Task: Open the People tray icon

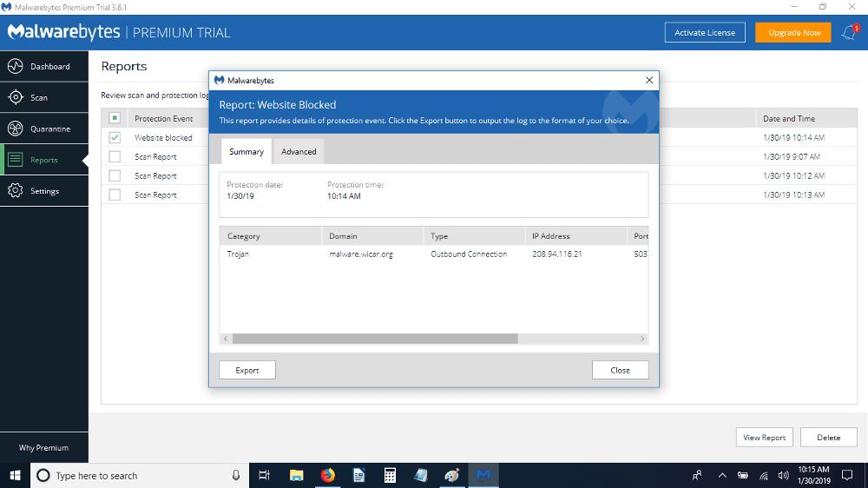Action: point(697,475)
